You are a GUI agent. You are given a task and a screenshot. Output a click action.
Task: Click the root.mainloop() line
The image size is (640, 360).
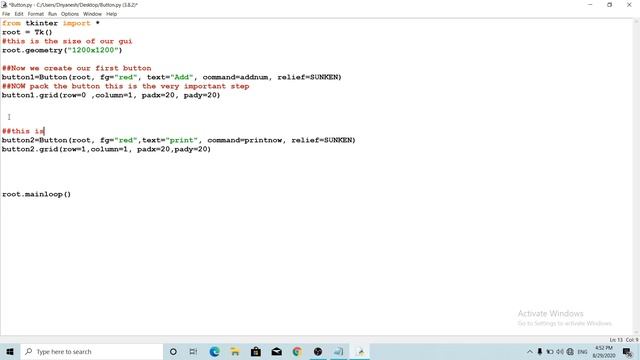tap(36, 194)
